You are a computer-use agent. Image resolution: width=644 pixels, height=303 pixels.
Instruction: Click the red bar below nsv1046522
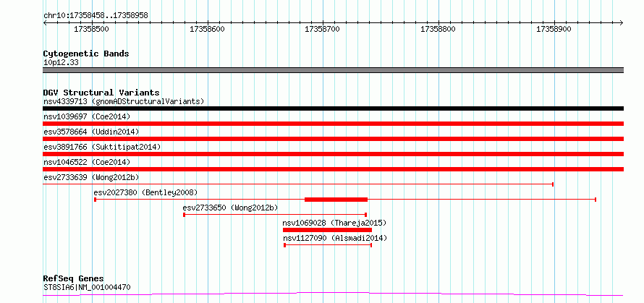point(333,169)
